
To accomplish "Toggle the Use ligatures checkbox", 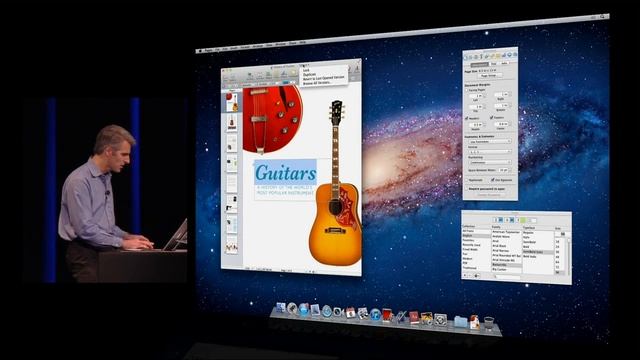I will click(x=493, y=180).
